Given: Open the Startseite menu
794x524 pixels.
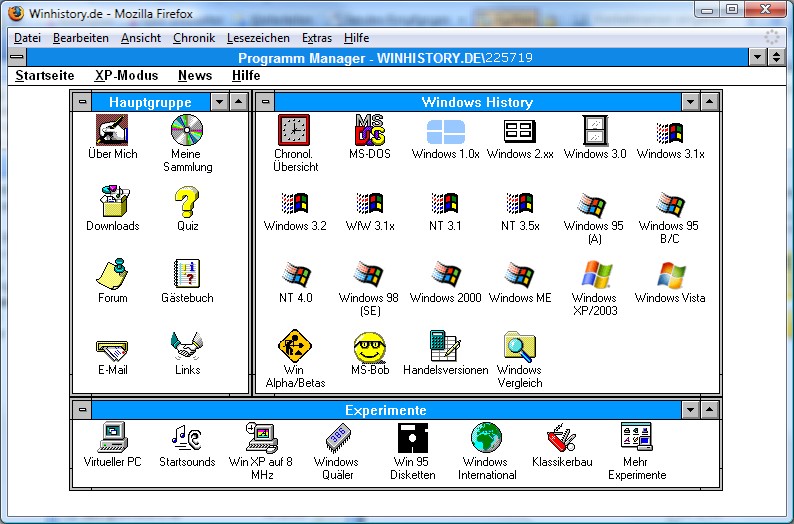Looking at the screenshot, I should (45, 75).
